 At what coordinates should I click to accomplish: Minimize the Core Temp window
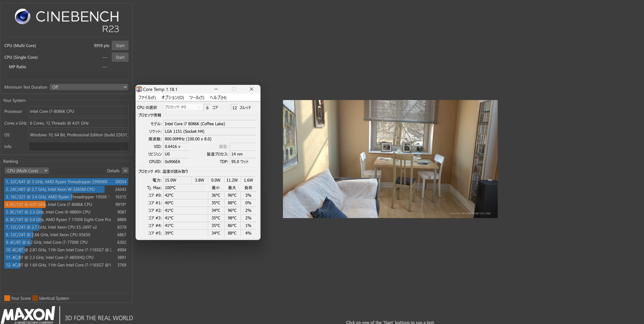click(216, 89)
